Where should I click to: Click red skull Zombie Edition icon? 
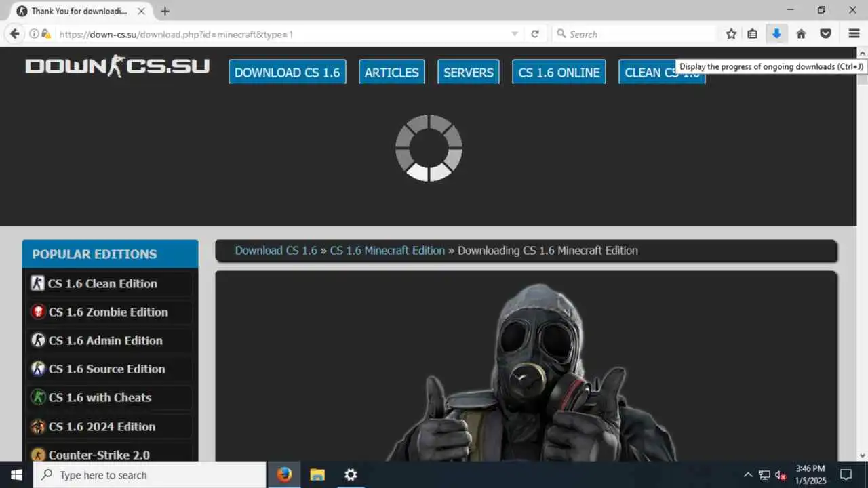38,312
